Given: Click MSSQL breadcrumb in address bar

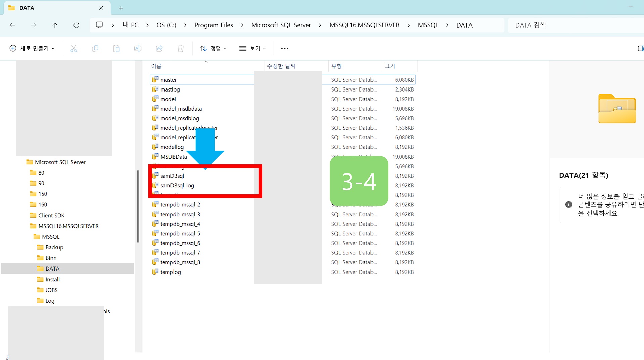Looking at the screenshot, I should click(x=428, y=25).
